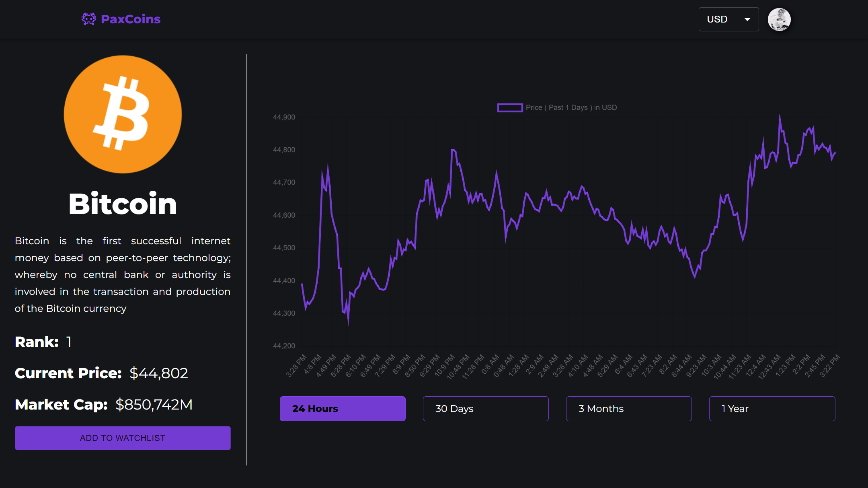This screenshot has height=488, width=868.
Task: Click the 'Price ( Past 1 Days ) in USD' legend label
Action: point(571,107)
